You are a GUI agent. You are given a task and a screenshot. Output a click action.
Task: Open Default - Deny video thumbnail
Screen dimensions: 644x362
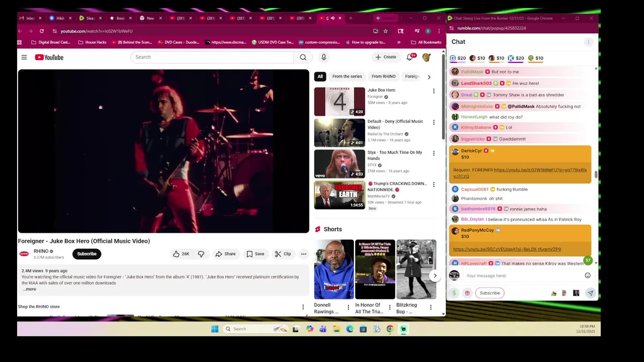point(340,133)
